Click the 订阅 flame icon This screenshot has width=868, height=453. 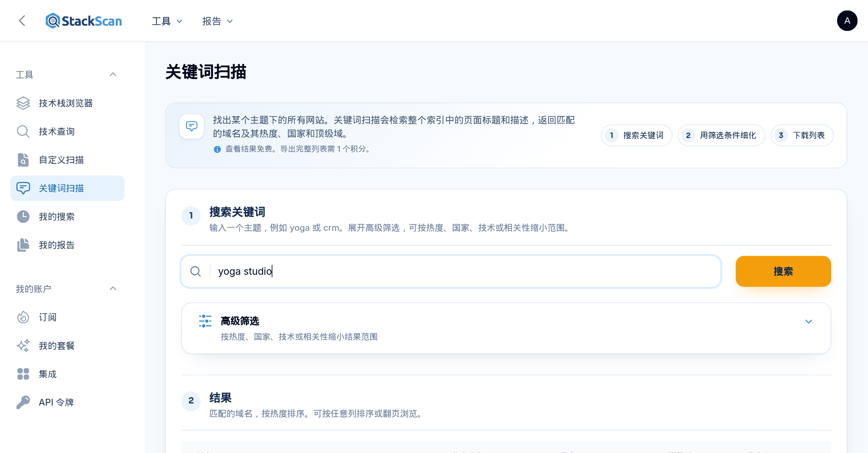[23, 318]
